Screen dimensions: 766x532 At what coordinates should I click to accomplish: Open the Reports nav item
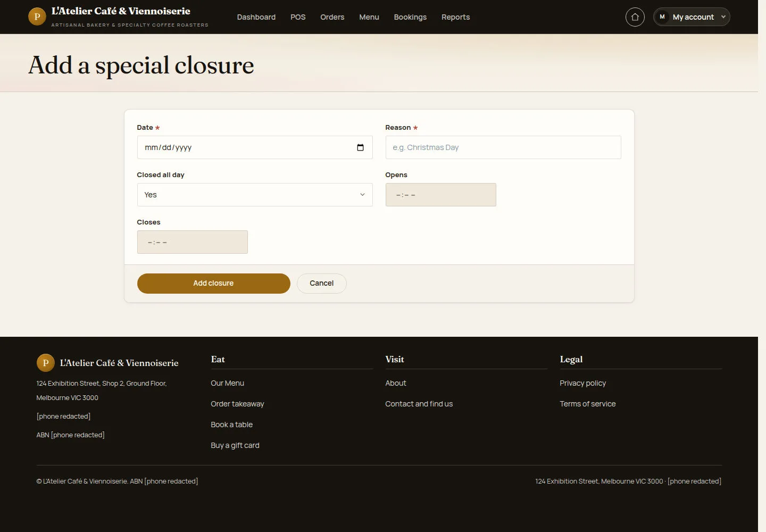pos(456,17)
